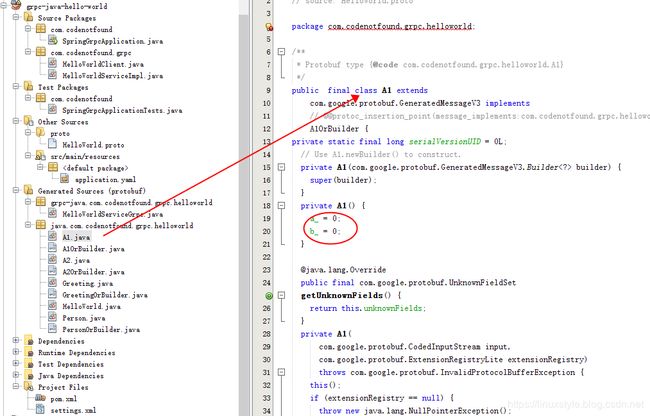650x416 pixels.
Task: Click the Dependencies folder icon
Action: [29, 341]
